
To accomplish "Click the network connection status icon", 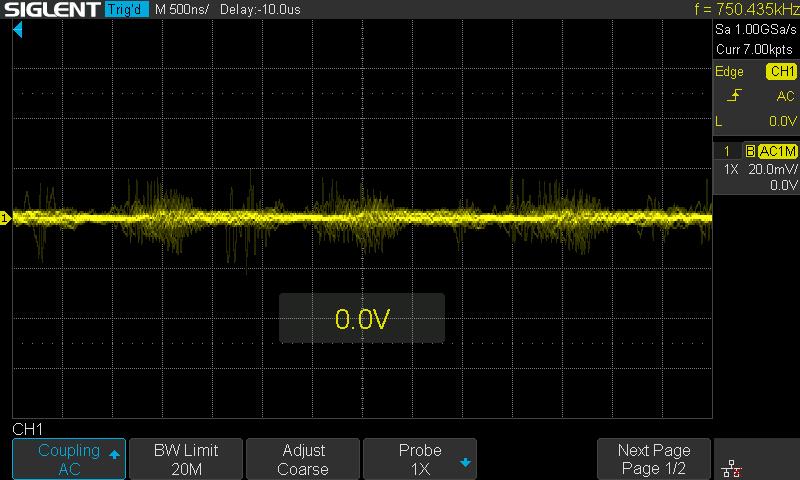I will [x=732, y=468].
